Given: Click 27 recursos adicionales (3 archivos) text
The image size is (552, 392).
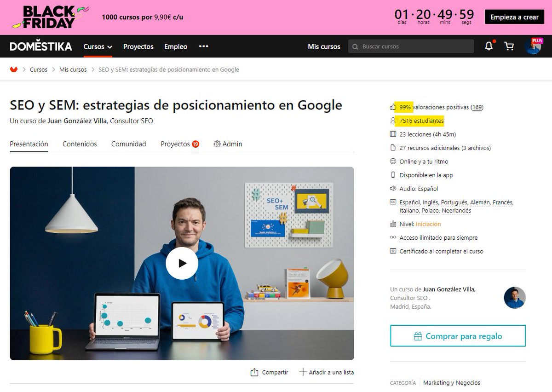Looking at the screenshot, I should (445, 148).
